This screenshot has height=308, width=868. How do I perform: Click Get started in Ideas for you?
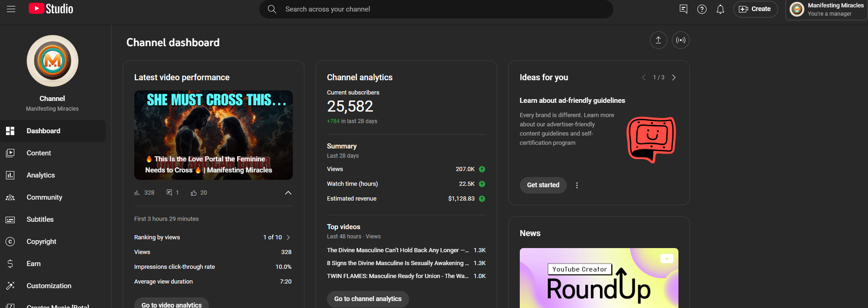point(543,185)
